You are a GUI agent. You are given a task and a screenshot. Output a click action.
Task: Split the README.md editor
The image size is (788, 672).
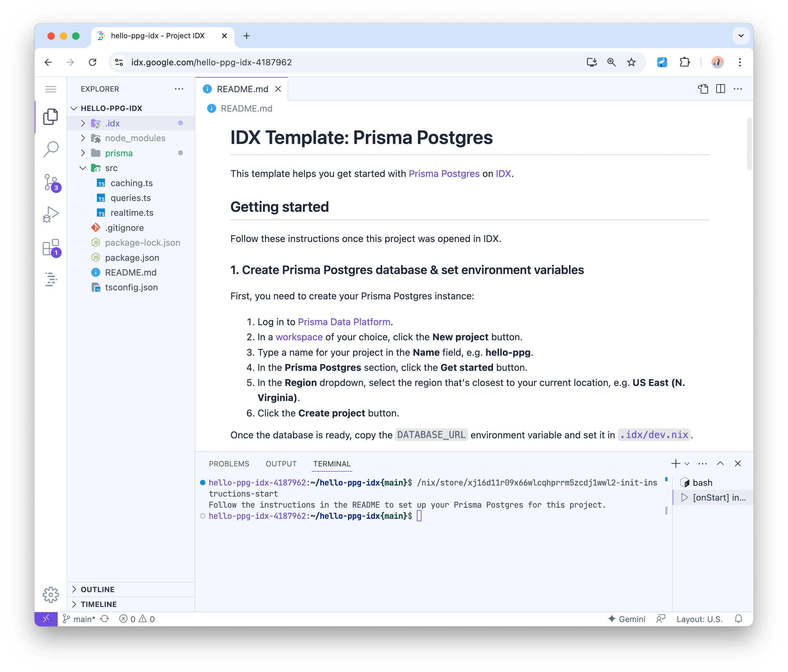720,88
